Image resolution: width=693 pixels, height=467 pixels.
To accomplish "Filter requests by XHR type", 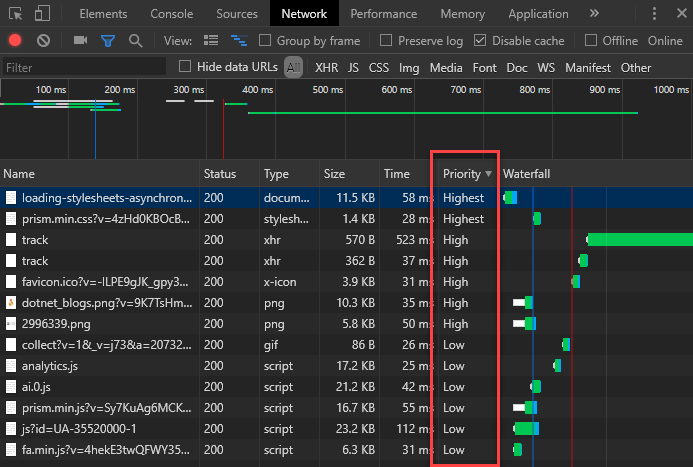I will (326, 68).
